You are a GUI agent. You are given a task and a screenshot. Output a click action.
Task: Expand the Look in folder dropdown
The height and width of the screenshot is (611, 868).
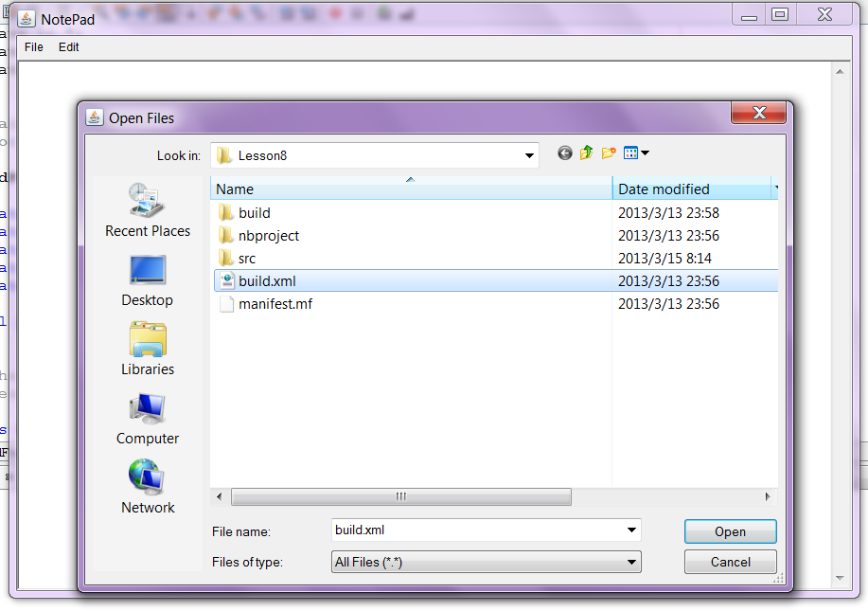(x=529, y=155)
